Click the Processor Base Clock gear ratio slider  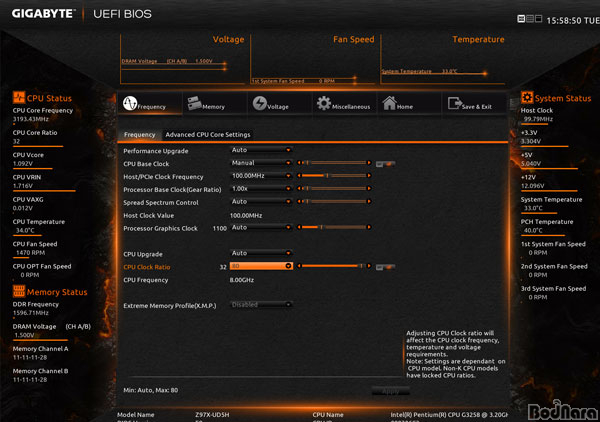click(334, 188)
